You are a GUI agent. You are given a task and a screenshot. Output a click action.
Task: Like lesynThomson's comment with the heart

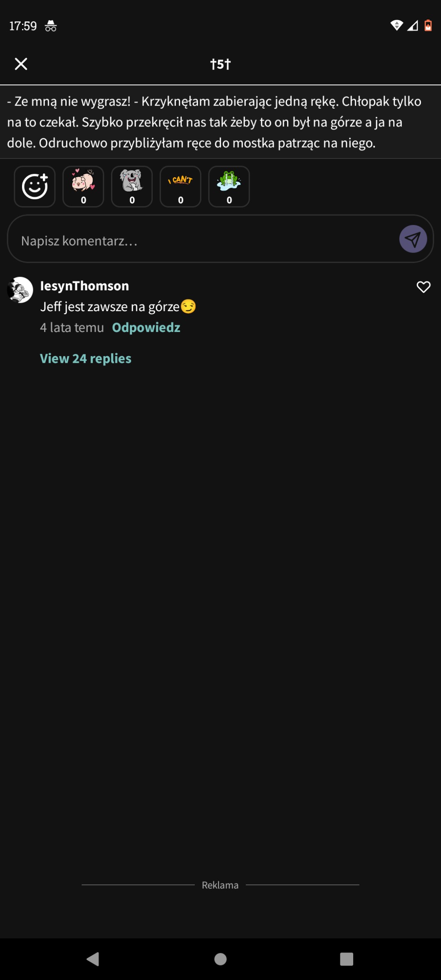pos(424,287)
